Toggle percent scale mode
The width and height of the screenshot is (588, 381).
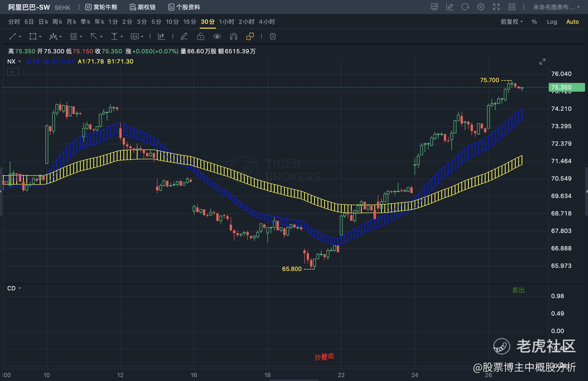tap(534, 22)
